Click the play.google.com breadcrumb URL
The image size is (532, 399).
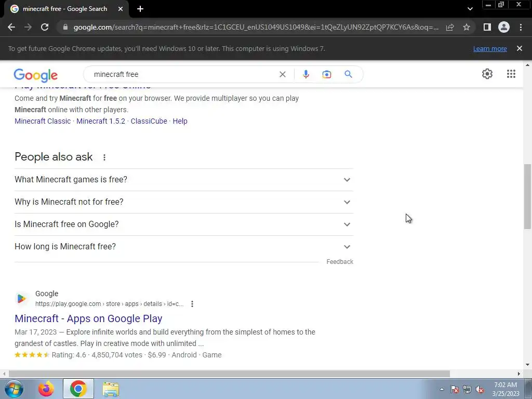[109, 304]
